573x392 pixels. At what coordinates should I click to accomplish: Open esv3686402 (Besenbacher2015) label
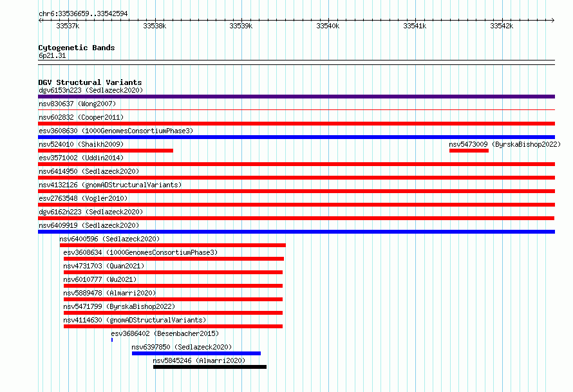[x=165, y=333]
